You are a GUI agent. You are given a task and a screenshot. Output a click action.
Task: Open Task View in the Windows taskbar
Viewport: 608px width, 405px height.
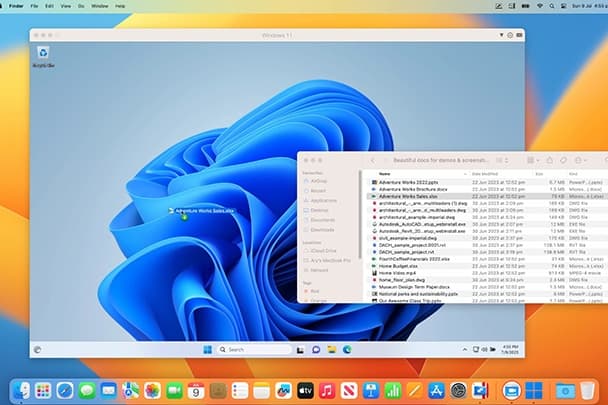click(300, 350)
